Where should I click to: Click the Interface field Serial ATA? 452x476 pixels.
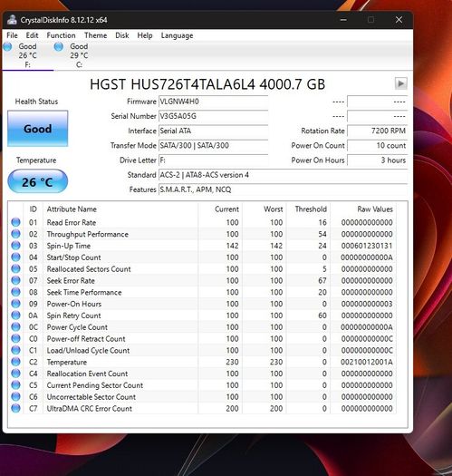point(213,131)
